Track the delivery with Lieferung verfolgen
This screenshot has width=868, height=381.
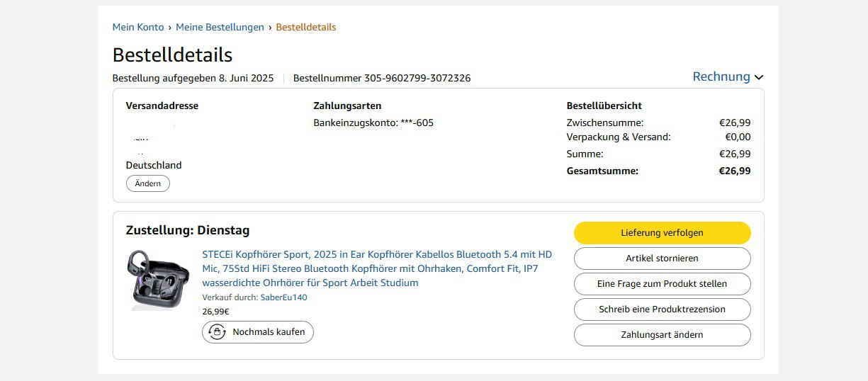click(662, 233)
